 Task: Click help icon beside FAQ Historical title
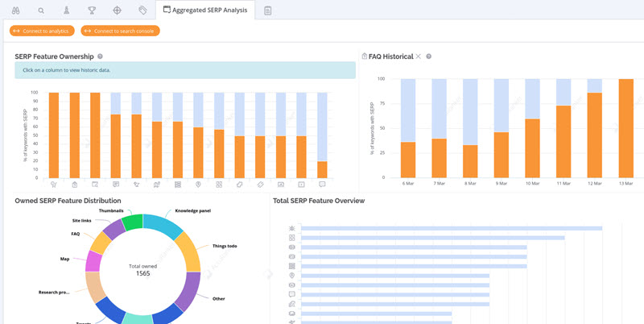coord(429,56)
